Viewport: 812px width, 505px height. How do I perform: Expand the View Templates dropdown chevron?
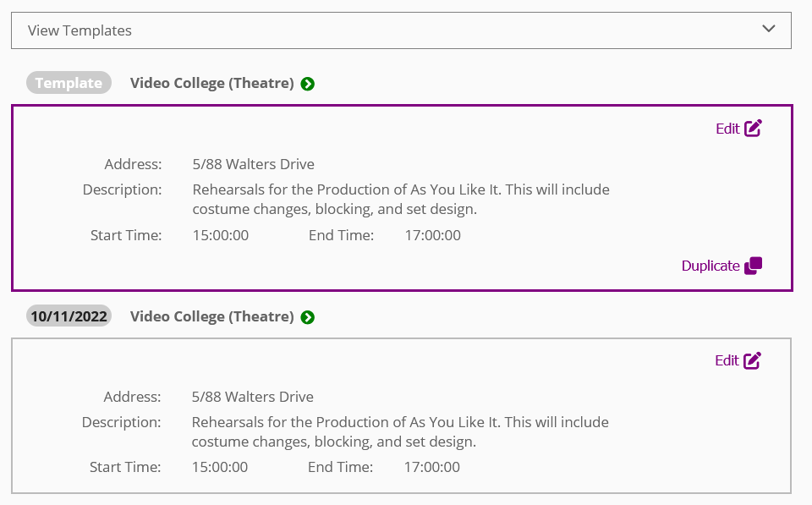coord(768,29)
